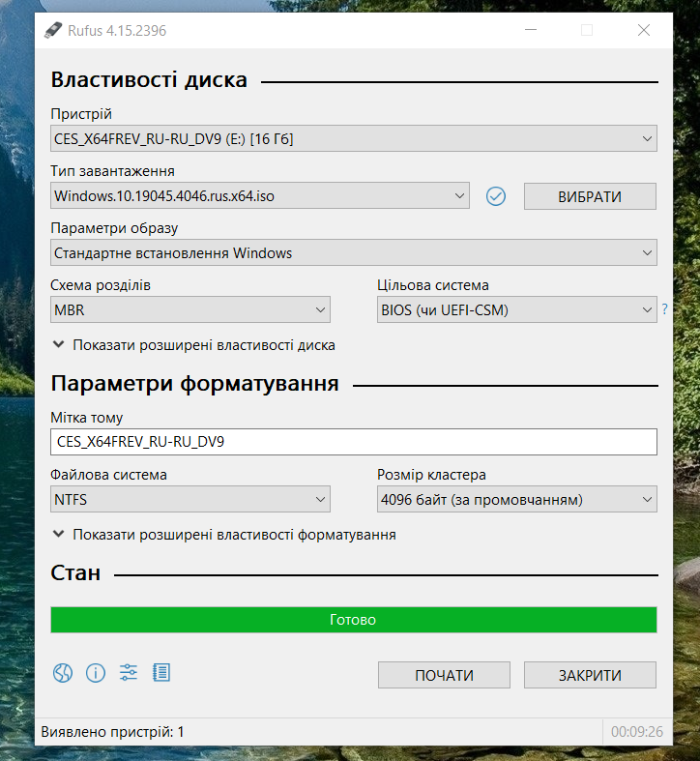Click the ПОЧАТИ button
This screenshot has height=761, width=700.
tap(444, 675)
